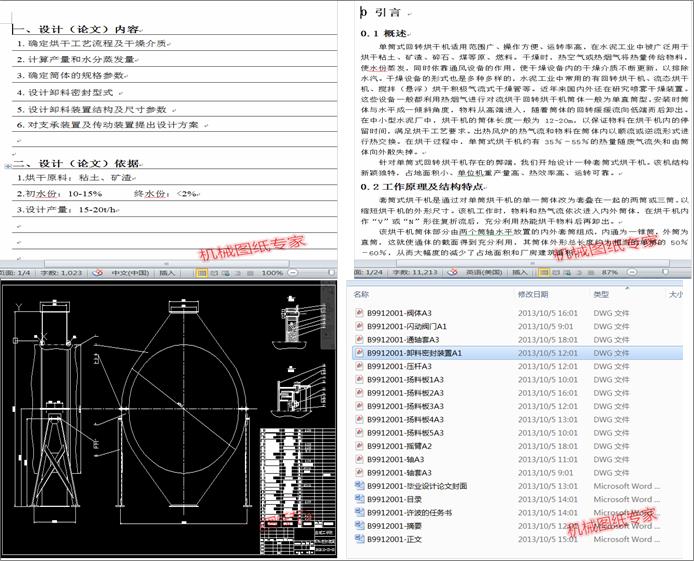Click heading 0.1 概述 in right document
Screen dimensions: 694x561
tap(384, 33)
